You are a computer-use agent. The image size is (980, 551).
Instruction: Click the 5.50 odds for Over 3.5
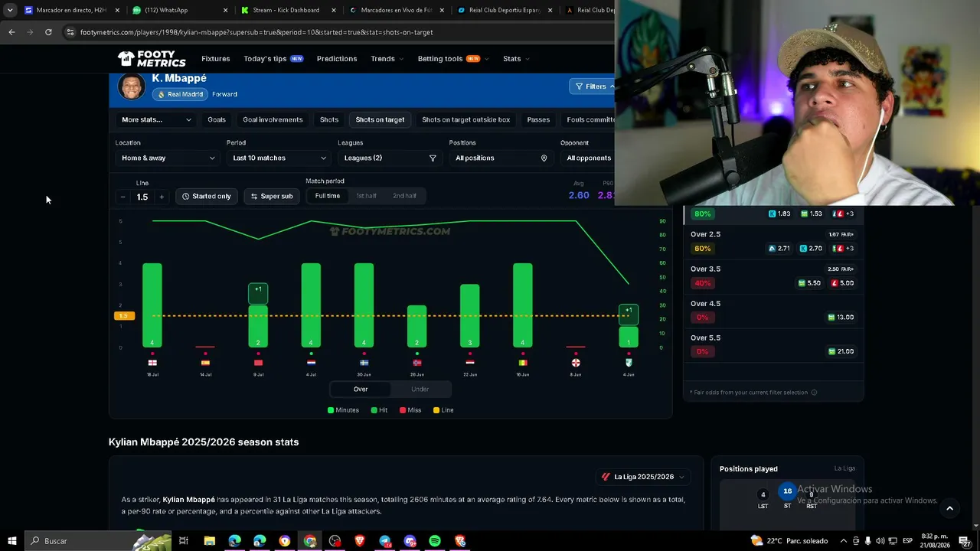point(809,283)
